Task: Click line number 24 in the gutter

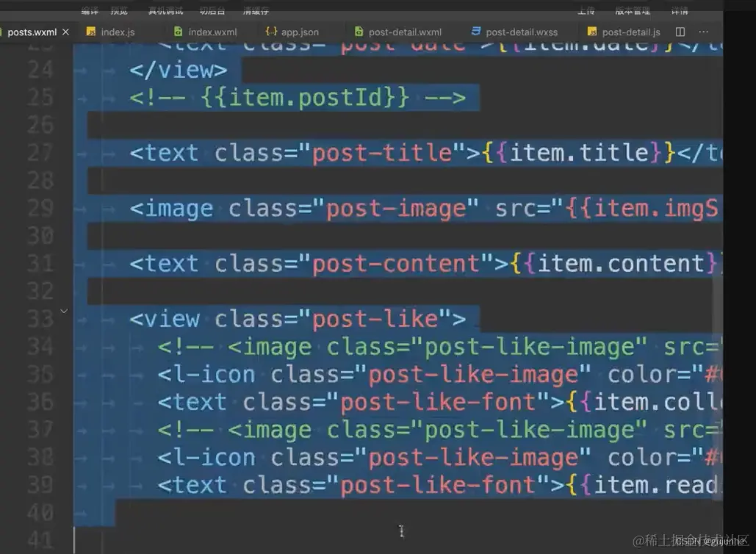Action: click(x=40, y=70)
